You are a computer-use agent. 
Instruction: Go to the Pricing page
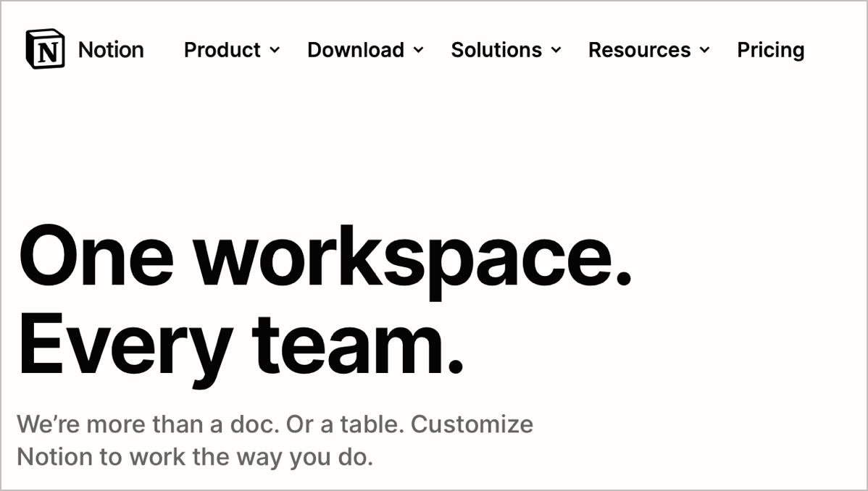click(770, 50)
